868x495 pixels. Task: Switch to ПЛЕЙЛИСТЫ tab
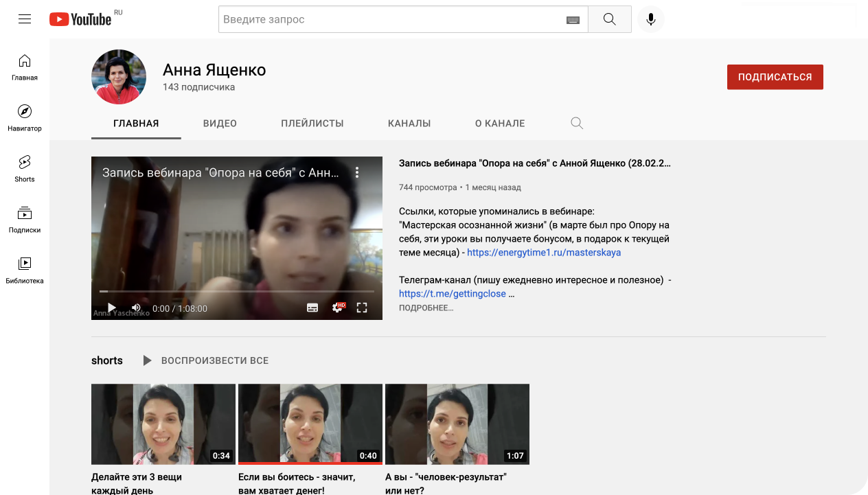click(x=312, y=124)
